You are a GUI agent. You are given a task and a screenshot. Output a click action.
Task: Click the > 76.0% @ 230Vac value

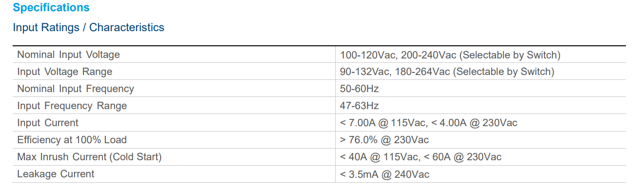click(384, 140)
